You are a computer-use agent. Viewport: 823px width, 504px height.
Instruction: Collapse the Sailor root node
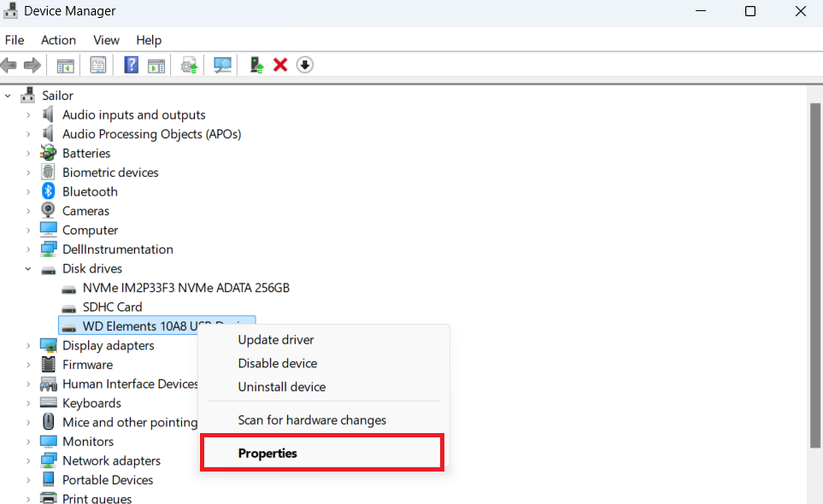(x=8, y=96)
